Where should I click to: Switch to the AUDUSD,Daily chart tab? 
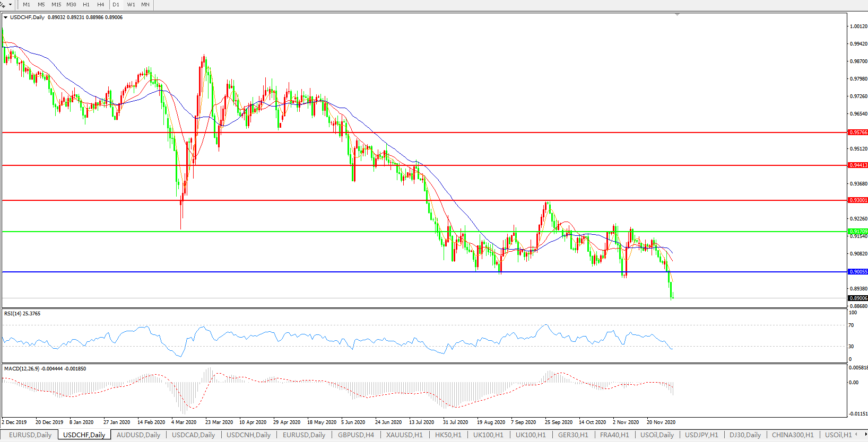(138, 435)
